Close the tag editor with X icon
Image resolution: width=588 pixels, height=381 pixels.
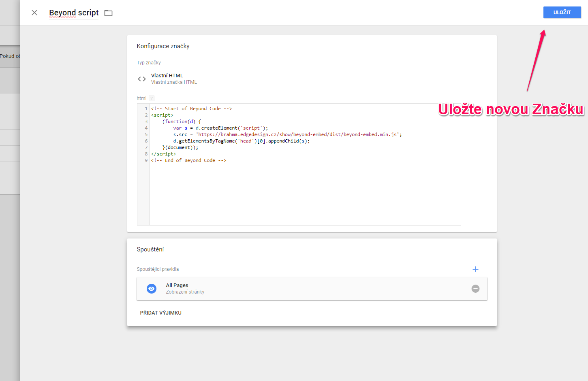[x=34, y=13]
